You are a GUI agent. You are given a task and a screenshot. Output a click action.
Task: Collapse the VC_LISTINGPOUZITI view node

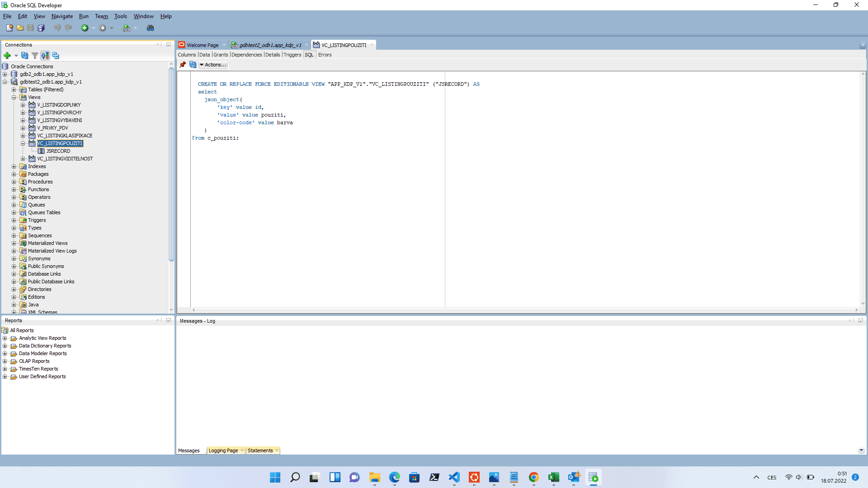[23, 143]
